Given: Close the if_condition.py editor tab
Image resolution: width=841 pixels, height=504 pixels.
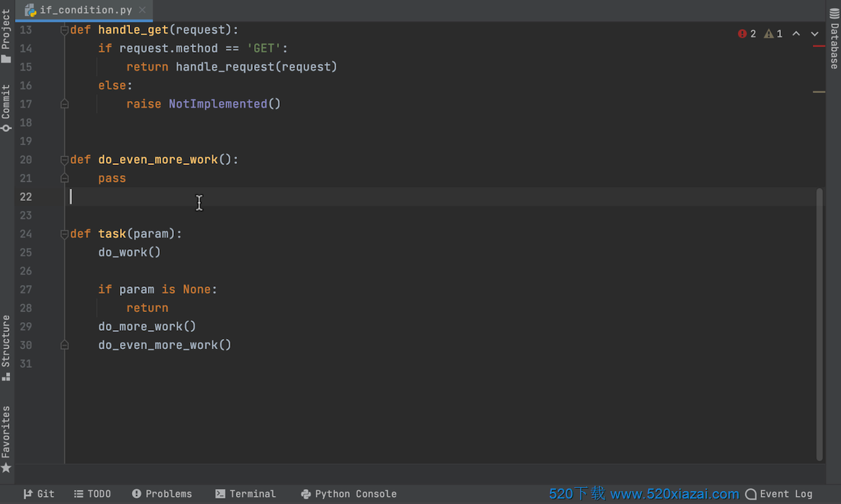Looking at the screenshot, I should (142, 10).
